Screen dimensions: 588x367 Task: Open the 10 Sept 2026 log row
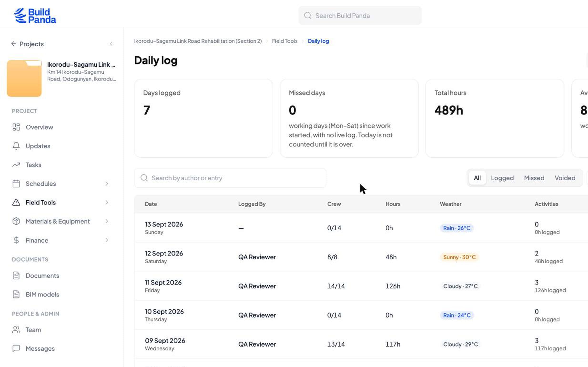[x=361, y=315]
